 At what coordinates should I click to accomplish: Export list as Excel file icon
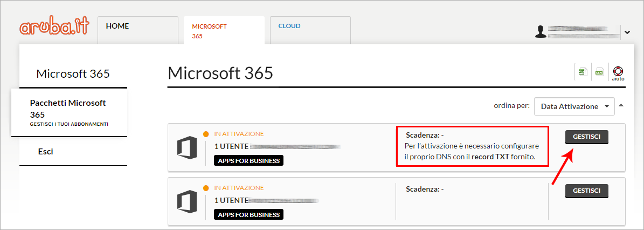click(x=582, y=72)
